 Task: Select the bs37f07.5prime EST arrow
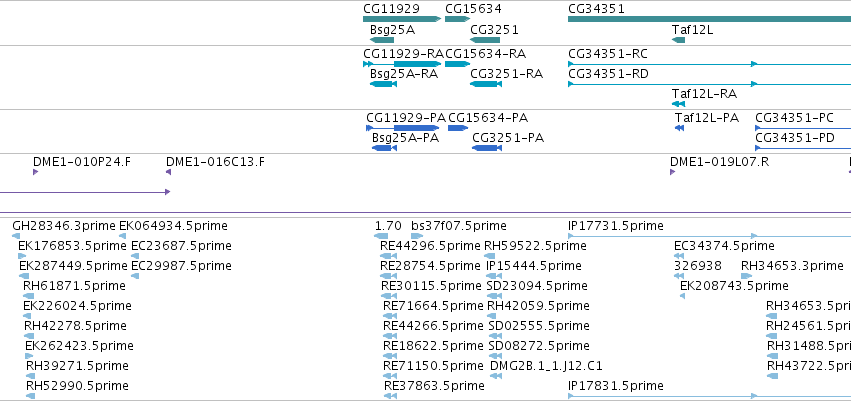[417, 236]
